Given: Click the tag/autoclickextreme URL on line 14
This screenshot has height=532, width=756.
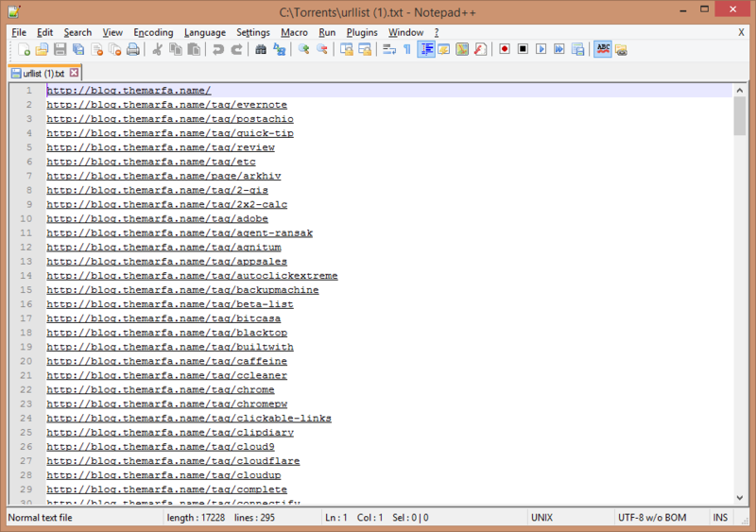Looking at the screenshot, I should [192, 275].
